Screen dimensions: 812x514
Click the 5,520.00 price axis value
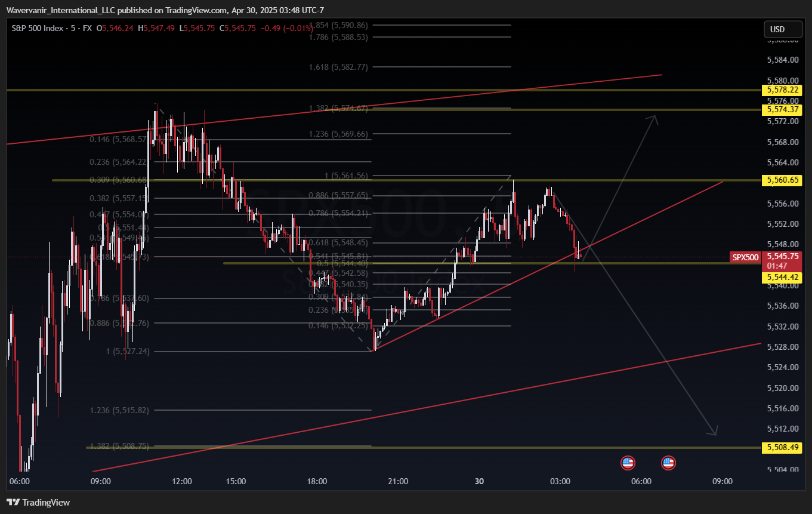pos(782,388)
